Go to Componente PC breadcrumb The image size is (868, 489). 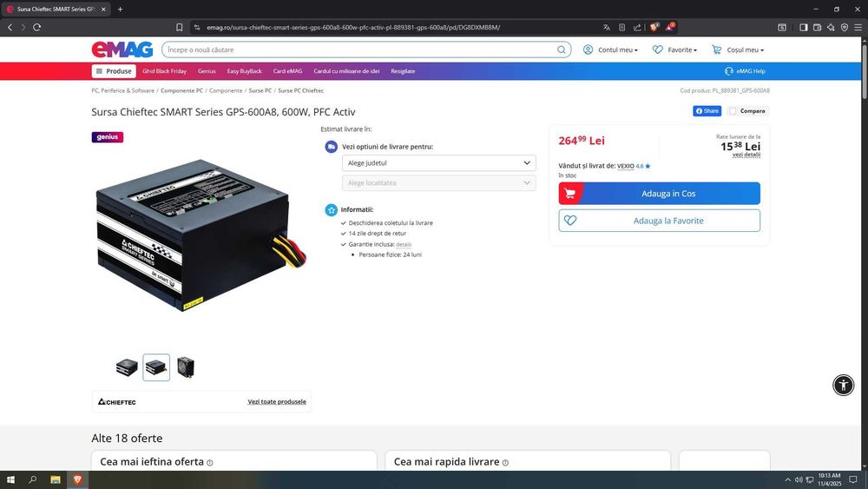point(181,90)
